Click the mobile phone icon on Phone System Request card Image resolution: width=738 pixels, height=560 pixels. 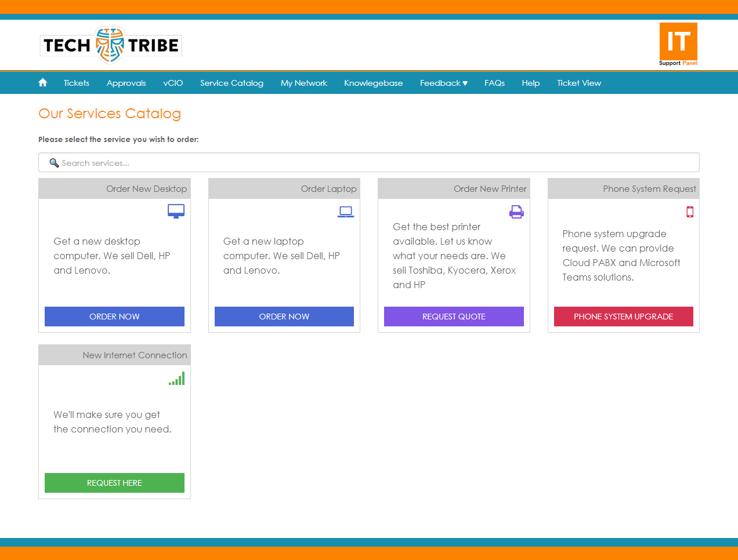(x=690, y=212)
